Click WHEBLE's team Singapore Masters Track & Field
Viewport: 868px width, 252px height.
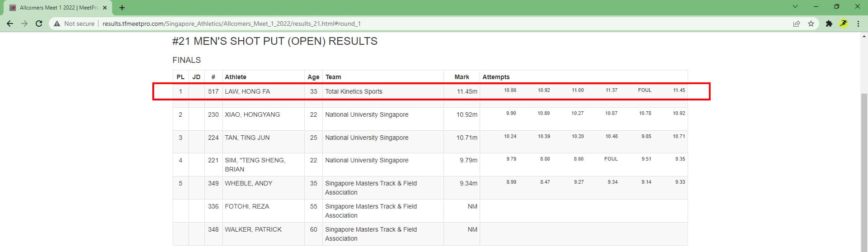coord(371,188)
